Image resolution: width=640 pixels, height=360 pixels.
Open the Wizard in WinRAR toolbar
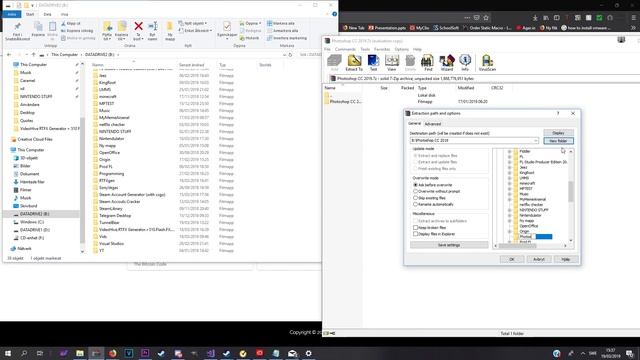[447, 62]
